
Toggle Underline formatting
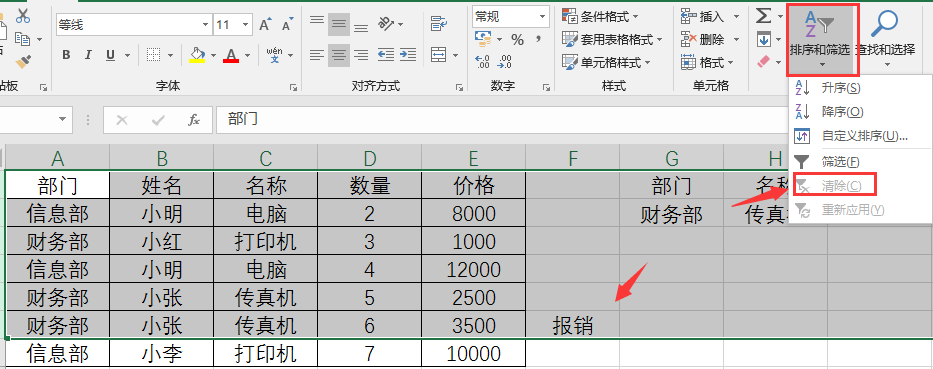tap(110, 55)
